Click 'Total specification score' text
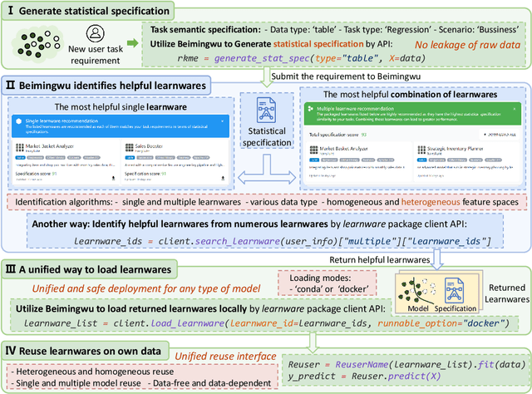The width and height of the screenshot is (532, 394). [333, 135]
